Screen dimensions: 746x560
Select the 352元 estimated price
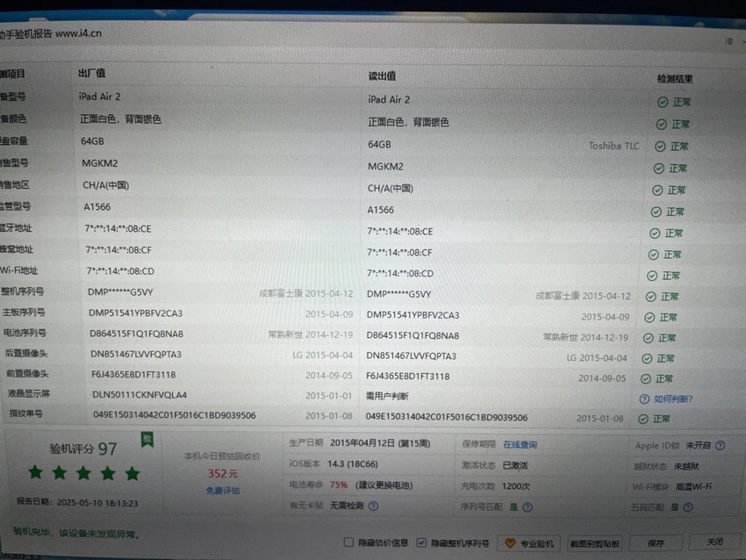223,473
